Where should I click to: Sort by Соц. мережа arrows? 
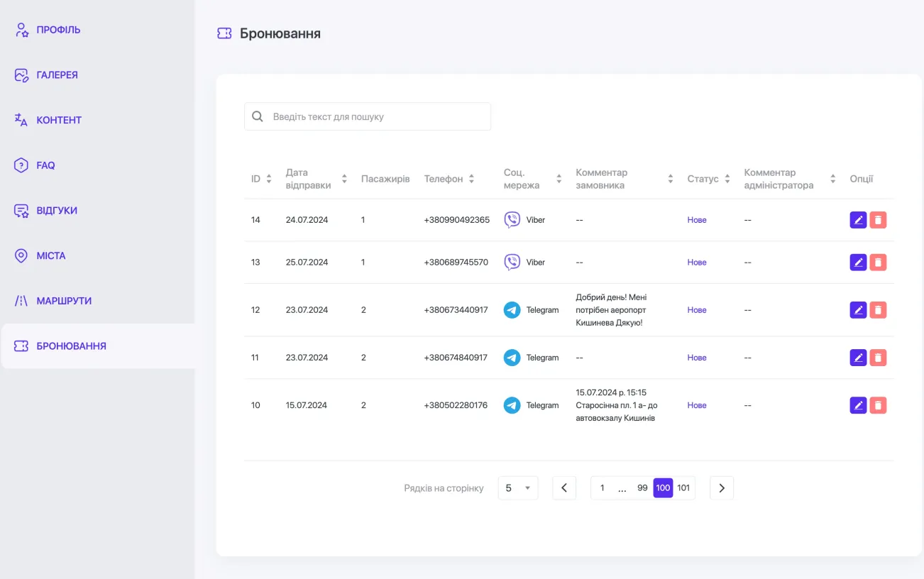pyautogui.click(x=559, y=179)
